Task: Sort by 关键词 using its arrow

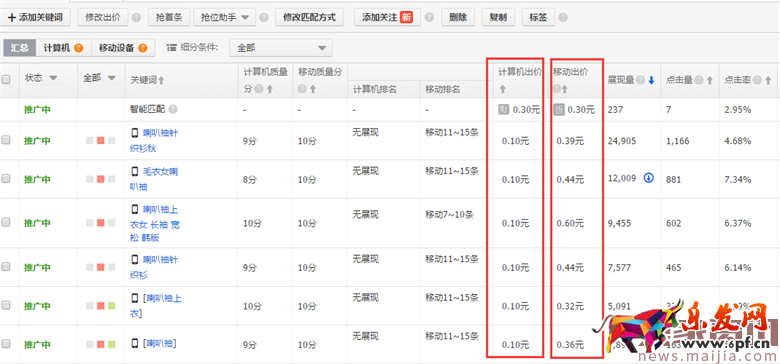Action: click(161, 80)
